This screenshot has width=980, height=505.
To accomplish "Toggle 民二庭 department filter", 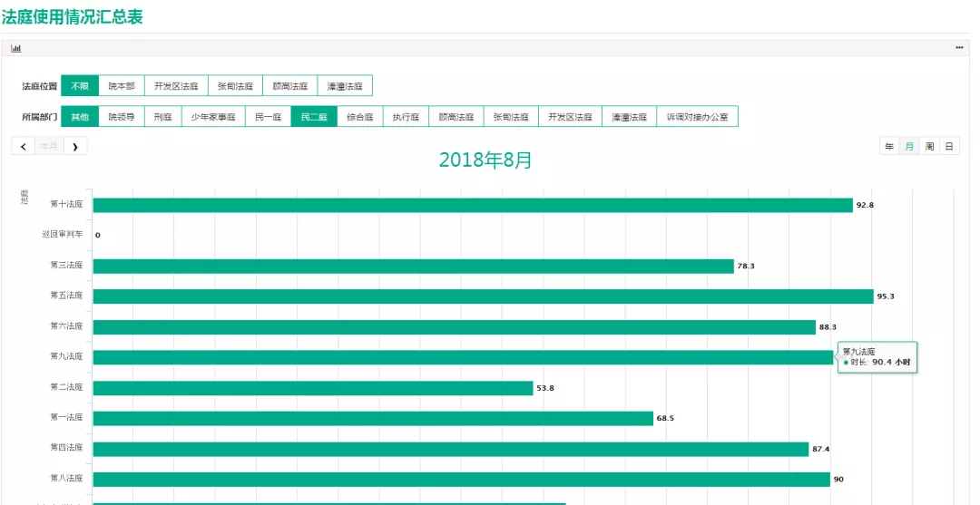I will 314,117.
